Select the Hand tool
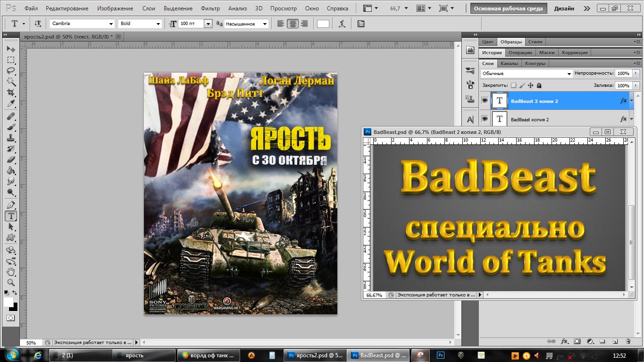Image resolution: width=644 pixels, height=362 pixels. pyautogui.click(x=11, y=272)
